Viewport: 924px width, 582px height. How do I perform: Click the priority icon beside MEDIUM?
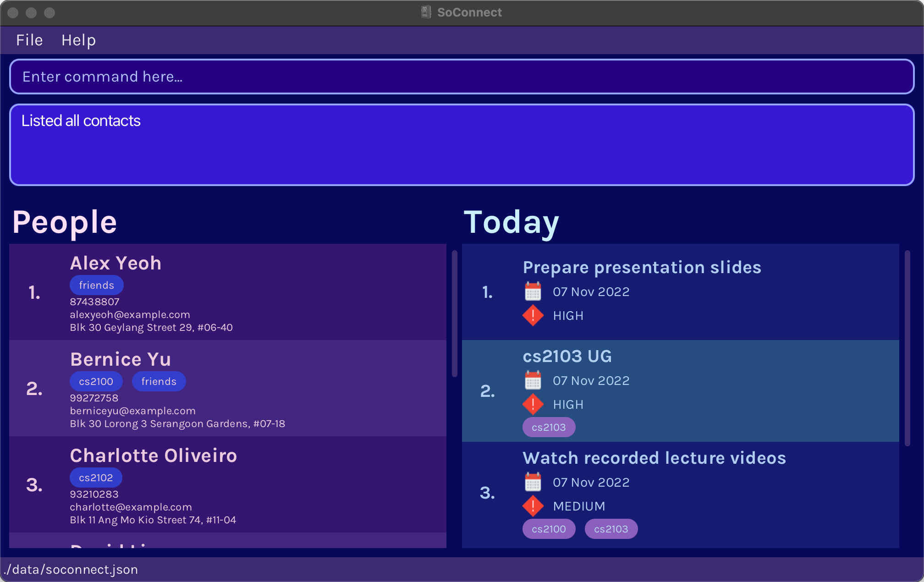533,506
